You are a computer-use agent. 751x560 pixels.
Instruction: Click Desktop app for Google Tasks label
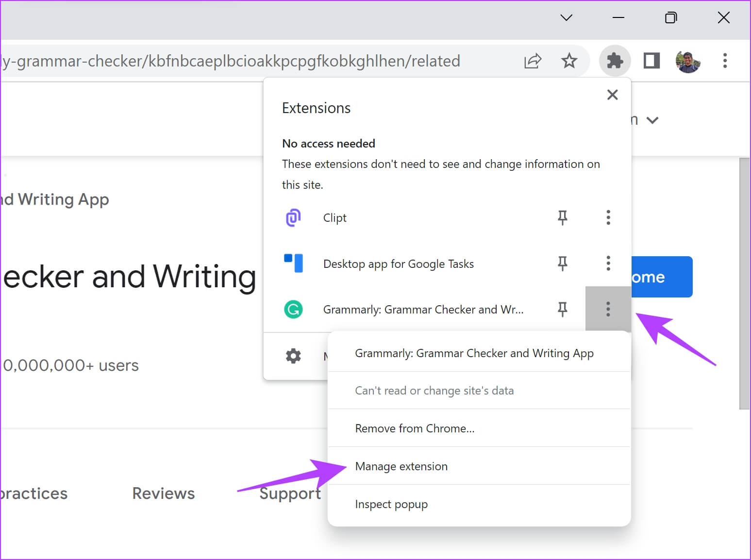point(399,264)
